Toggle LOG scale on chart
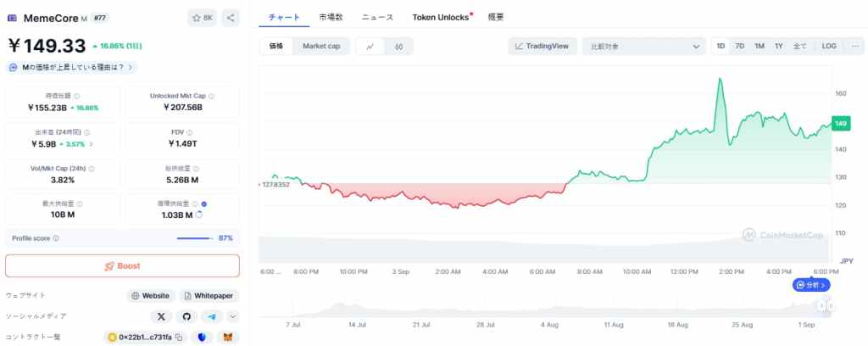The height and width of the screenshot is (346, 868). (829, 47)
